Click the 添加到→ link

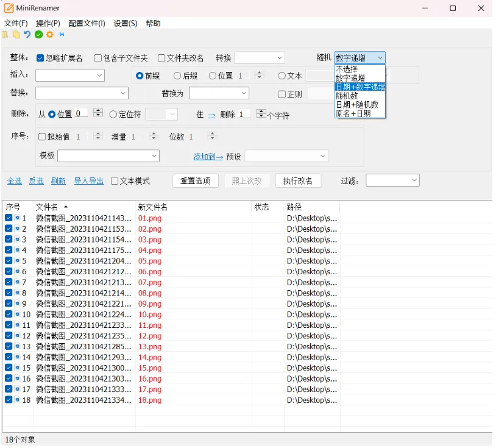(x=208, y=157)
